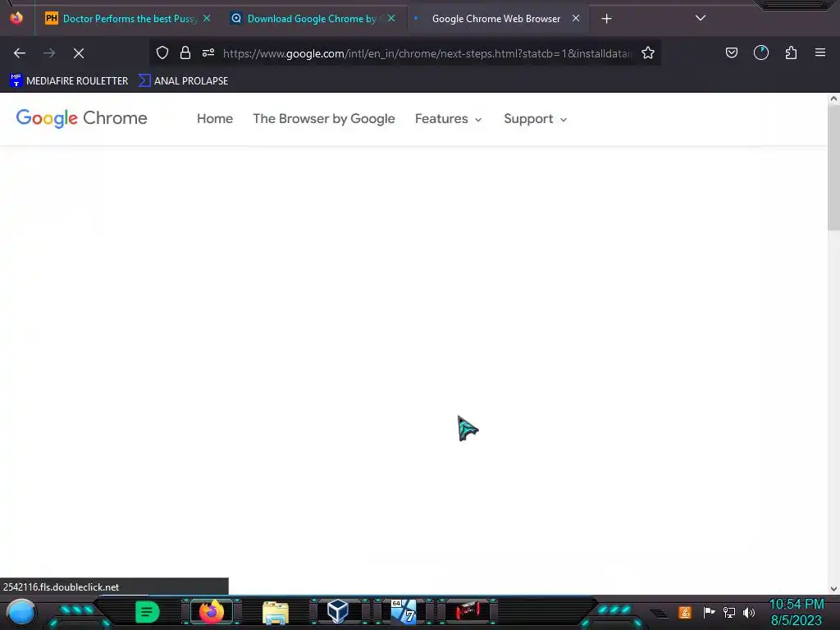Open the circular account icon in toolbar
Image resolution: width=840 pixels, height=630 pixels.
pos(761,52)
